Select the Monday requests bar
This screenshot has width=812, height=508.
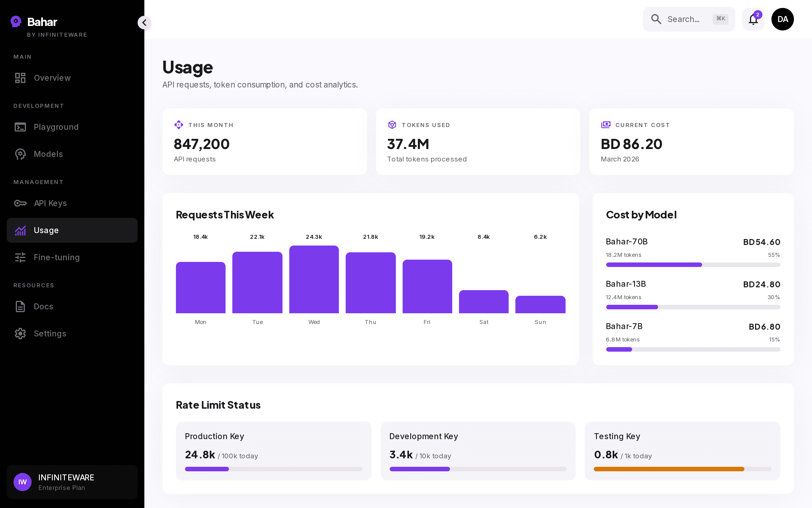point(201,288)
